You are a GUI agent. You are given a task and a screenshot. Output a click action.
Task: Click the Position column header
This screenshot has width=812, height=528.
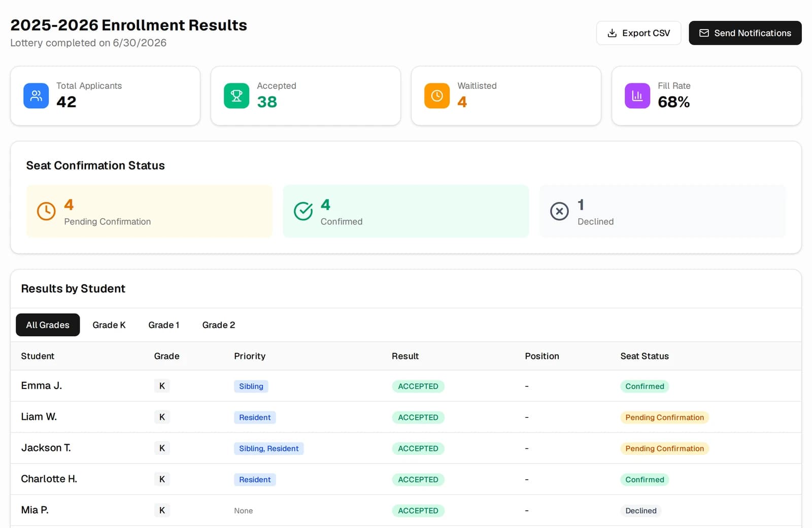542,356
